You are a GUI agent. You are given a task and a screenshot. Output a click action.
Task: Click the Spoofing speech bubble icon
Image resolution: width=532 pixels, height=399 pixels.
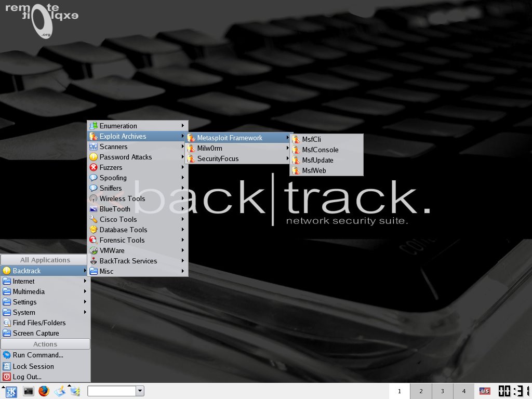tap(94, 178)
